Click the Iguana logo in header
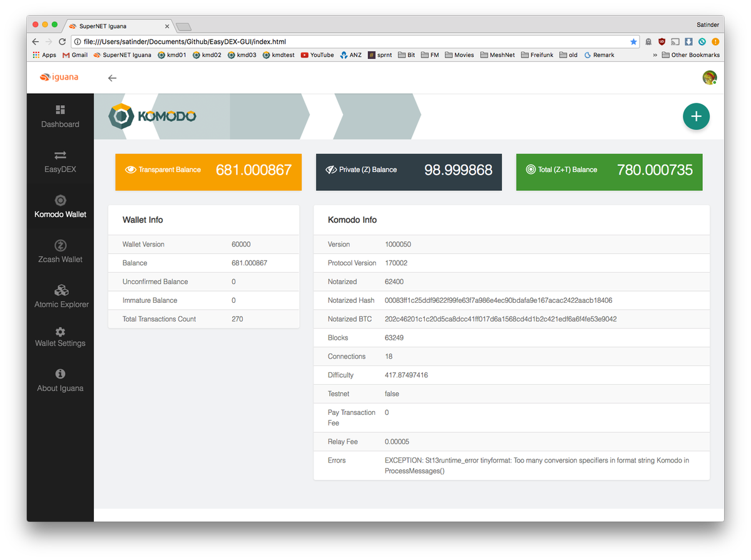Viewport: 751px width, 560px height. tap(59, 78)
